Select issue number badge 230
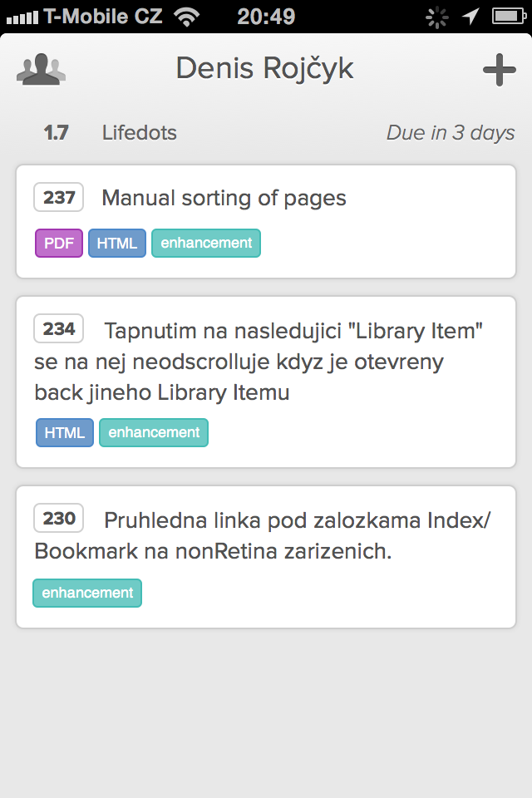The width and height of the screenshot is (532, 798). [x=58, y=518]
